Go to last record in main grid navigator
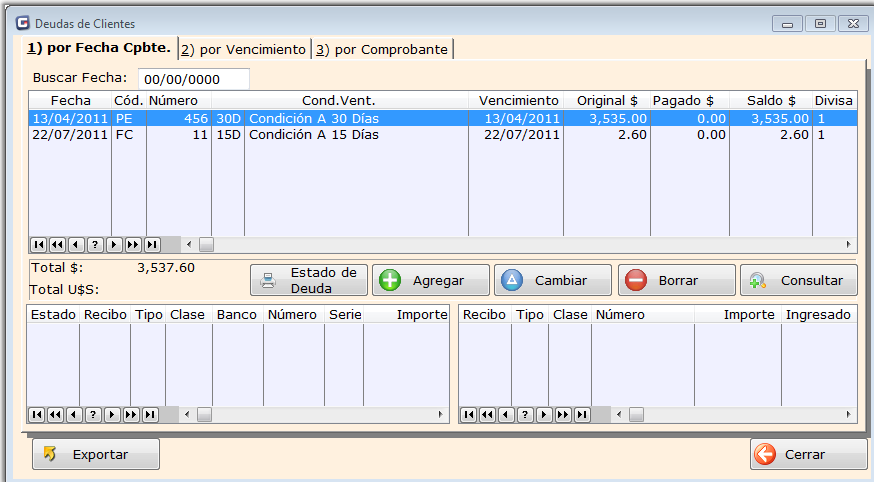Screen dimensions: 874x482 [152, 244]
